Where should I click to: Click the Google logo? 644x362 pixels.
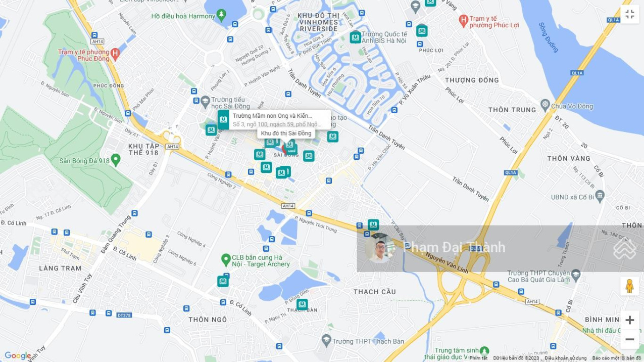[18, 355]
